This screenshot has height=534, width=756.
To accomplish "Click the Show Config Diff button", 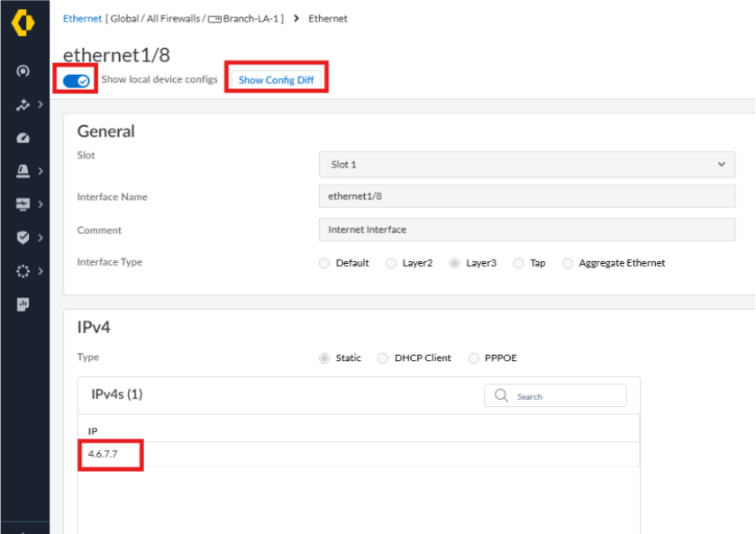I will tap(277, 80).
